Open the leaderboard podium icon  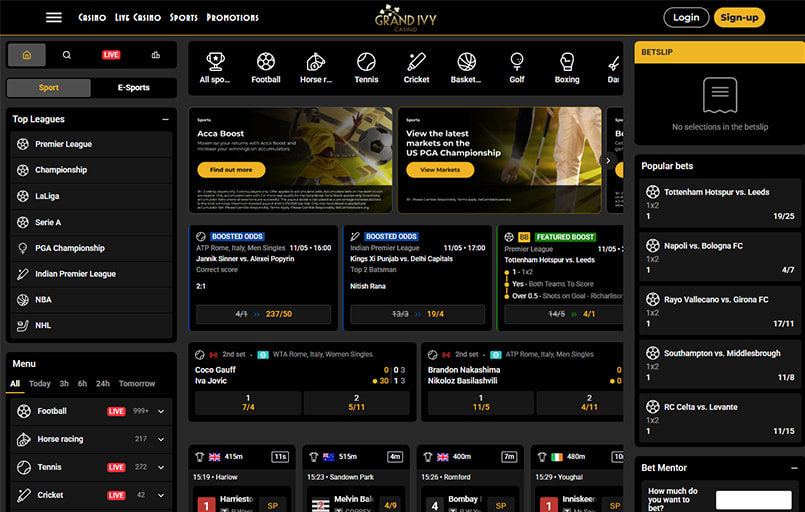[x=156, y=55]
